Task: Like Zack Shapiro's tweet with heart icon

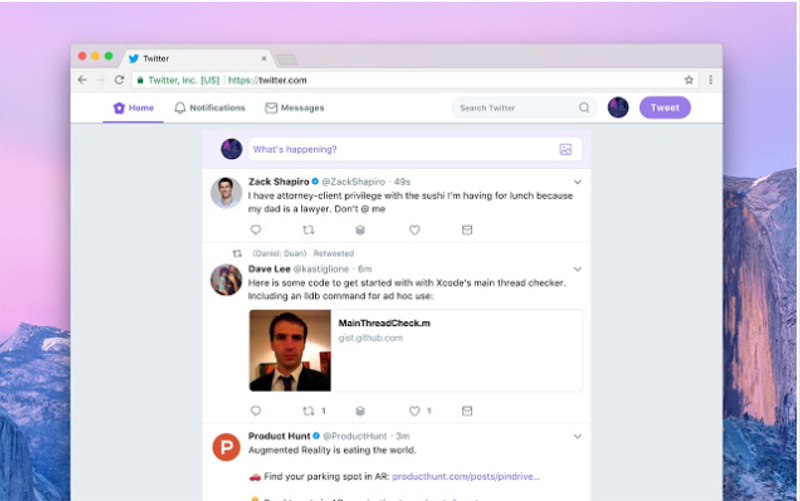Action: tap(414, 230)
